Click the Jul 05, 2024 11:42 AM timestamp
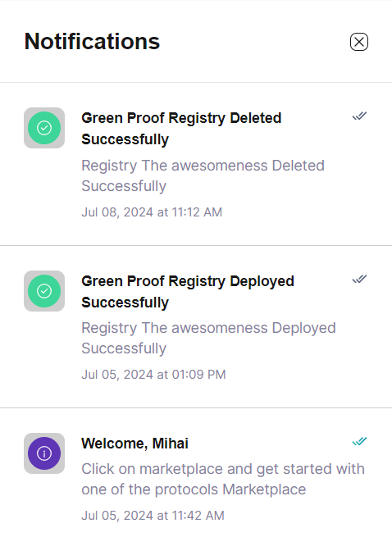Viewport: 392px width, 537px height. tap(153, 516)
